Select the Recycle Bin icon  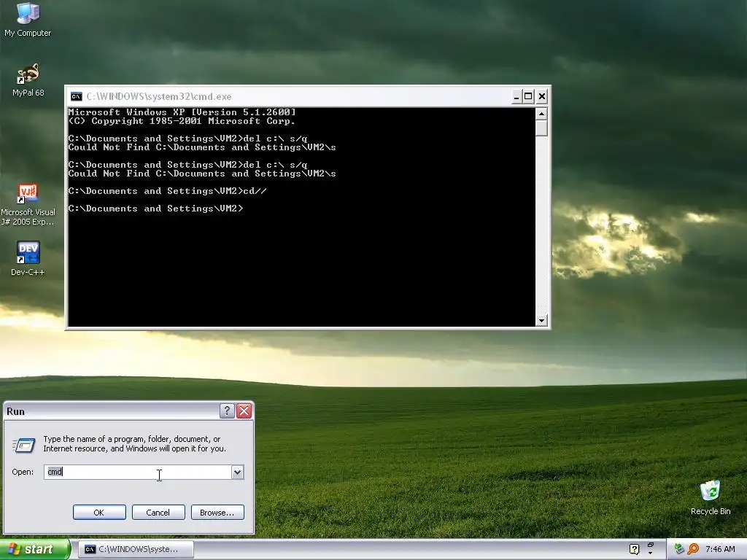[x=711, y=497]
